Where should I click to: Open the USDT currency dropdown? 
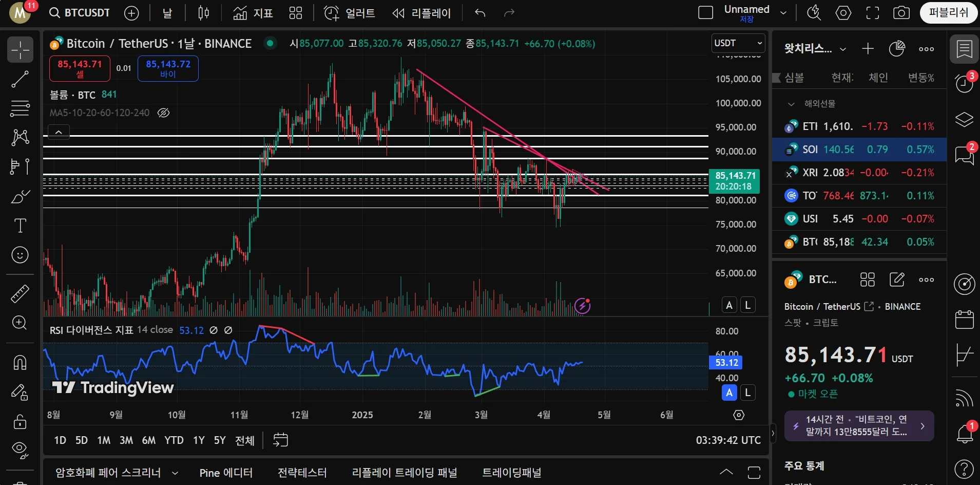click(738, 43)
